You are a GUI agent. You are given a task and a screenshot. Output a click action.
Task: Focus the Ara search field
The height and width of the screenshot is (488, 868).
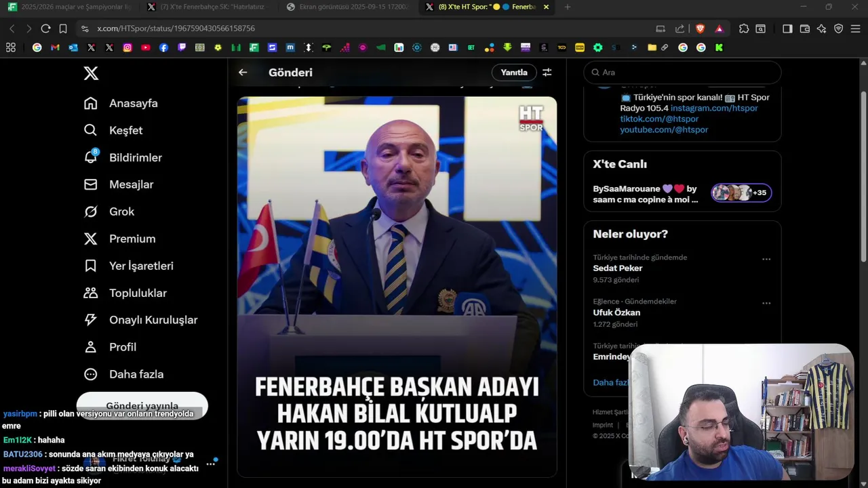682,73
